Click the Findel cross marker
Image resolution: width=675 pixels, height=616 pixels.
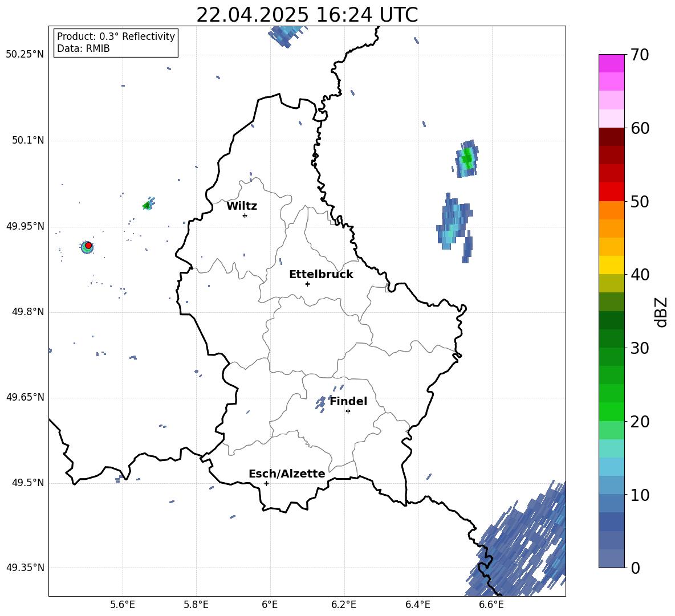coord(348,411)
